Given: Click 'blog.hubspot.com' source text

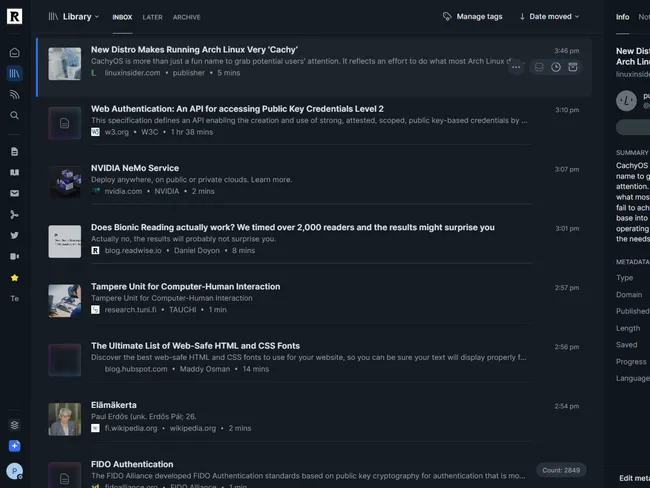Looking at the screenshot, I should pyautogui.click(x=136, y=369).
